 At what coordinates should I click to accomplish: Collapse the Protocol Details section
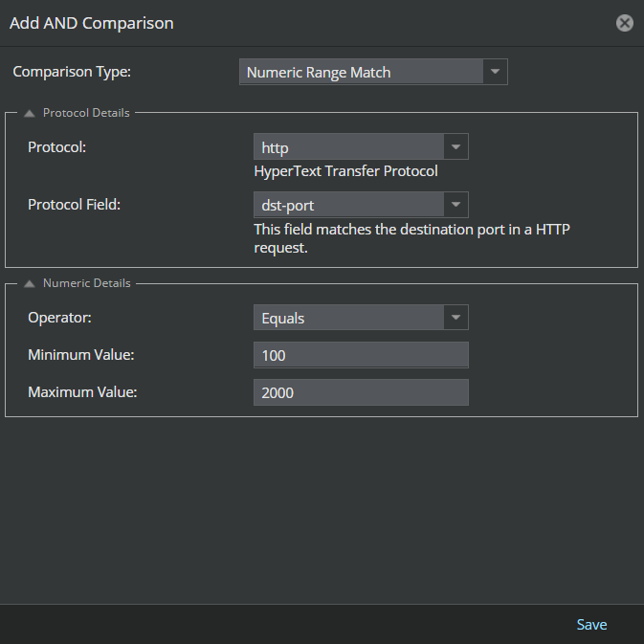[29, 113]
